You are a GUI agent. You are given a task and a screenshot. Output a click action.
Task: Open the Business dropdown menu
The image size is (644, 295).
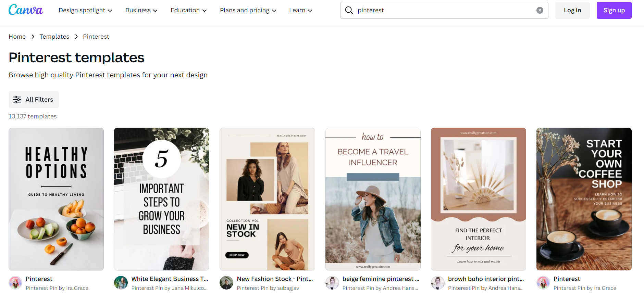pyautogui.click(x=141, y=10)
